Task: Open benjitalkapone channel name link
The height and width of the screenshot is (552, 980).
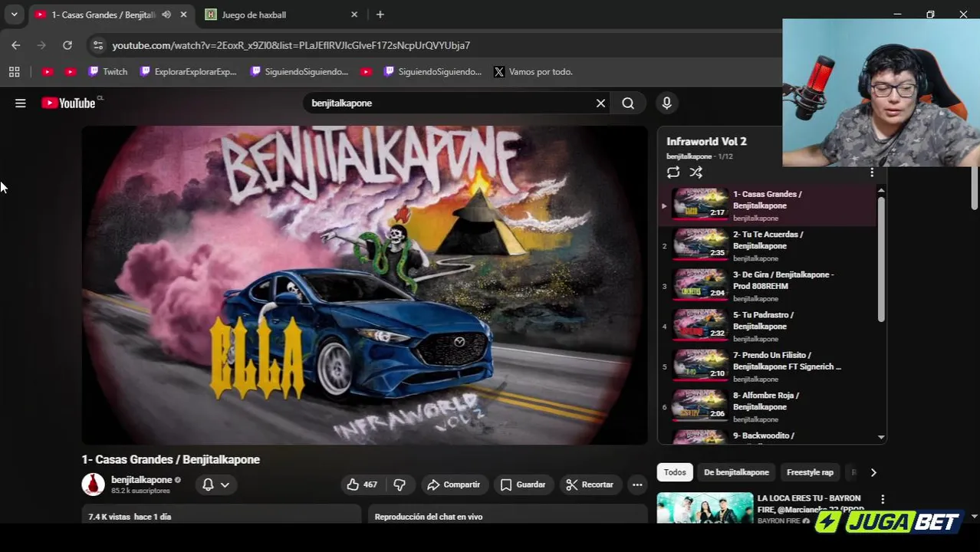Action: [x=142, y=480]
